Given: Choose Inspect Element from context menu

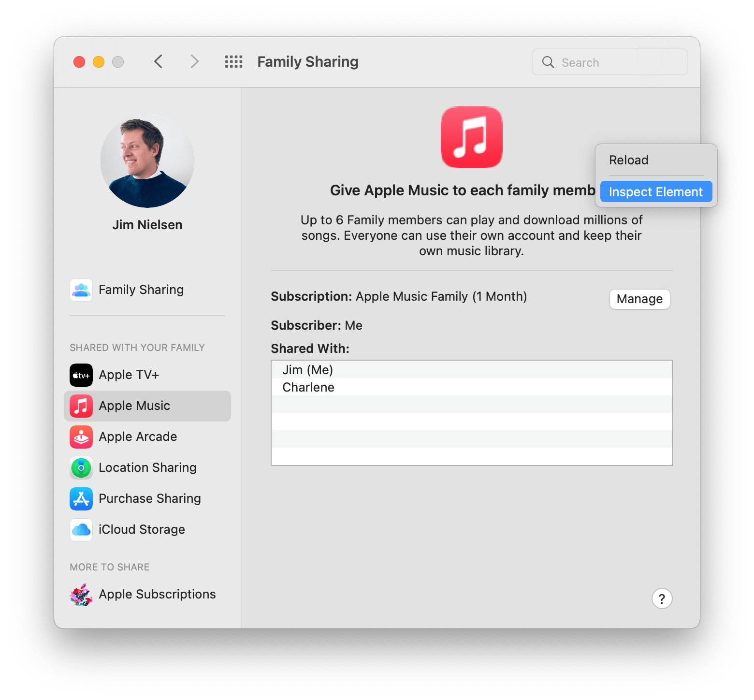Looking at the screenshot, I should point(656,191).
